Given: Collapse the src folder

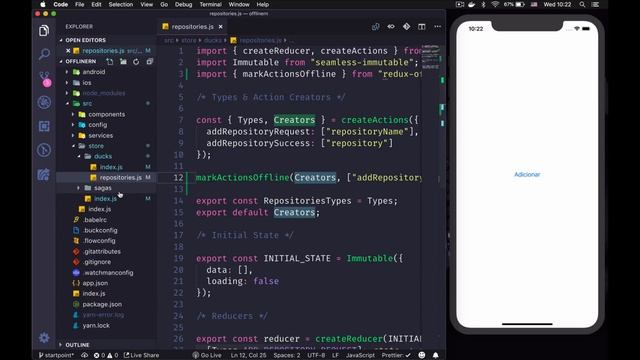Looking at the screenshot, I should (87, 104).
